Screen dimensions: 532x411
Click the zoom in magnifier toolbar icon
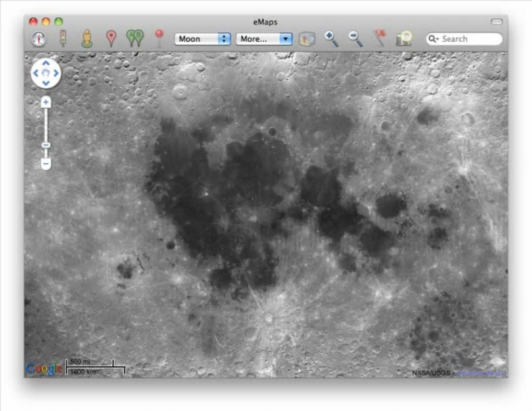331,39
